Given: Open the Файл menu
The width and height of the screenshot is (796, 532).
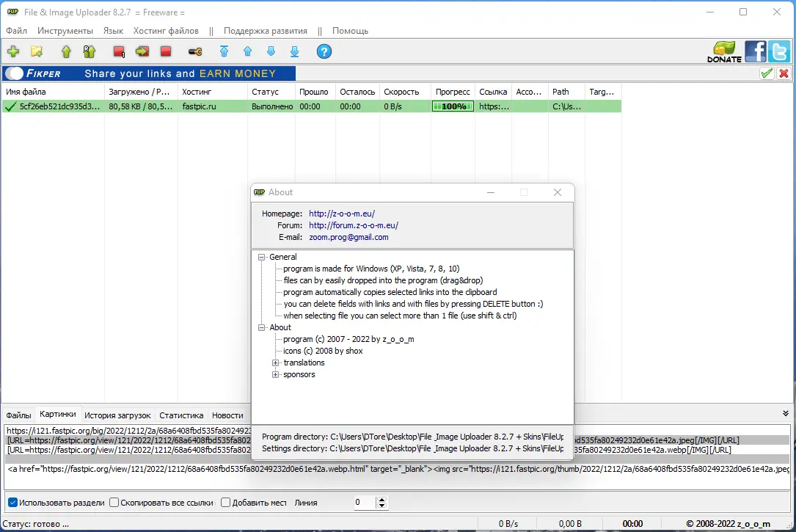Looking at the screenshot, I should [x=16, y=31].
